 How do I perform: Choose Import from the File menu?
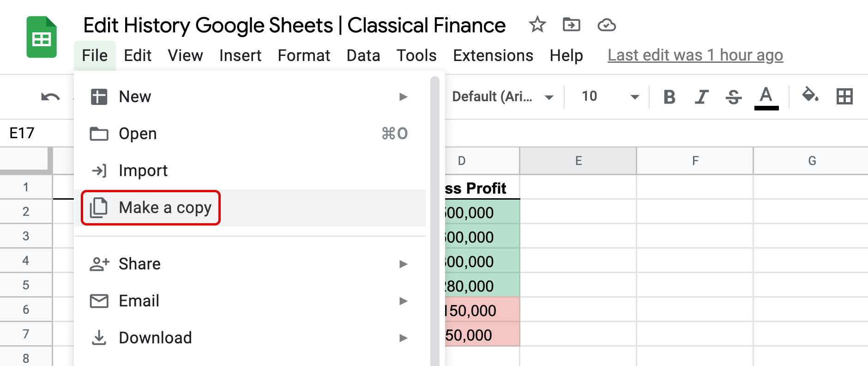pyautogui.click(x=250, y=171)
